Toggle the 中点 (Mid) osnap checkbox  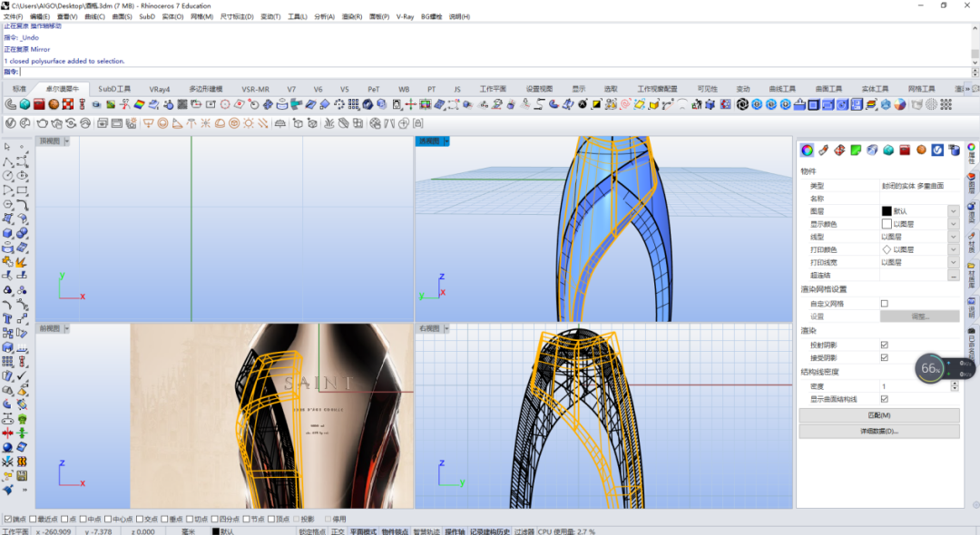[83, 519]
